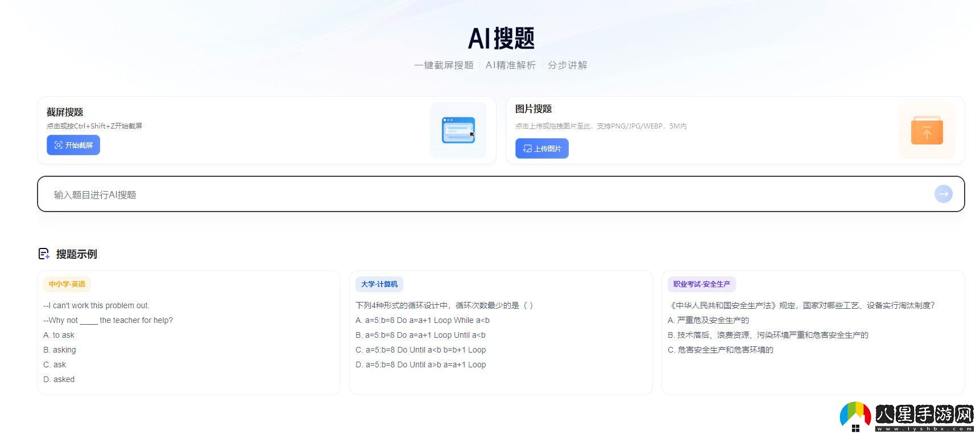Click the arrow submit search icon
The height and width of the screenshot is (435, 980).
943,194
